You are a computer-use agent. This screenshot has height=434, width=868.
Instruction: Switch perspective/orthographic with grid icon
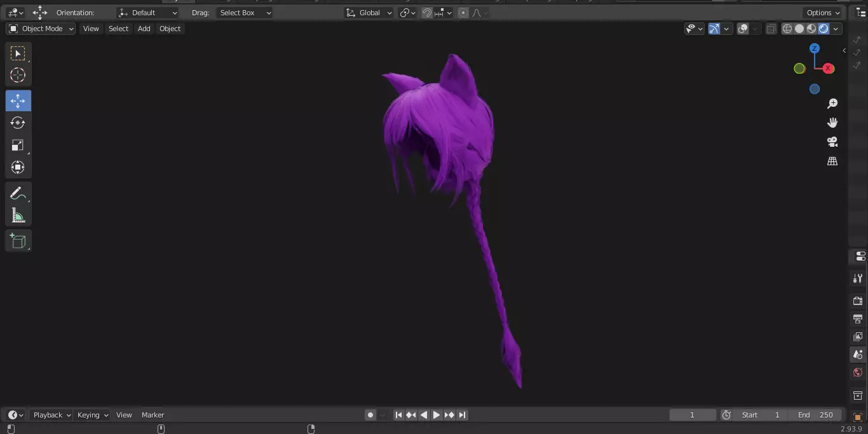click(832, 161)
